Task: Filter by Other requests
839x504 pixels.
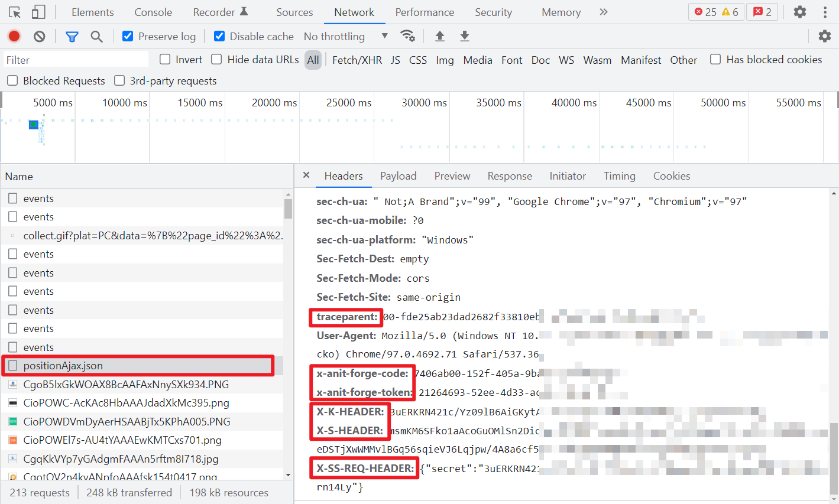Action: 683,60
